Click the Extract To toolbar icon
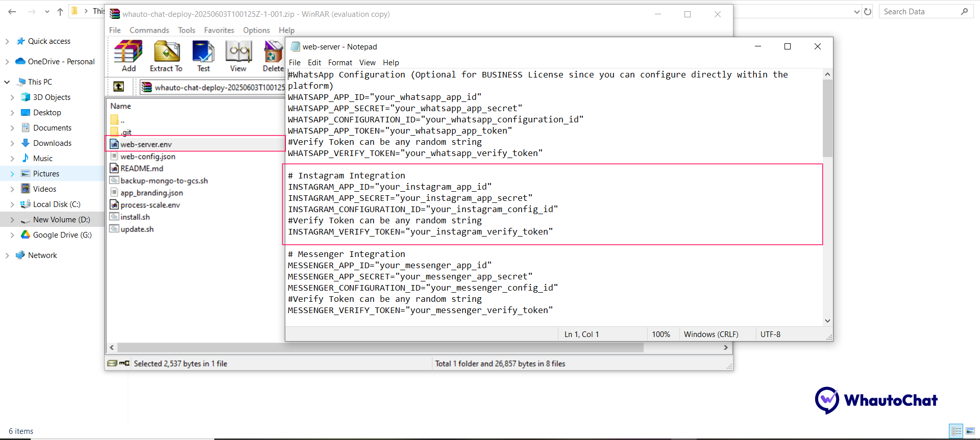980x440 pixels. coord(166,56)
